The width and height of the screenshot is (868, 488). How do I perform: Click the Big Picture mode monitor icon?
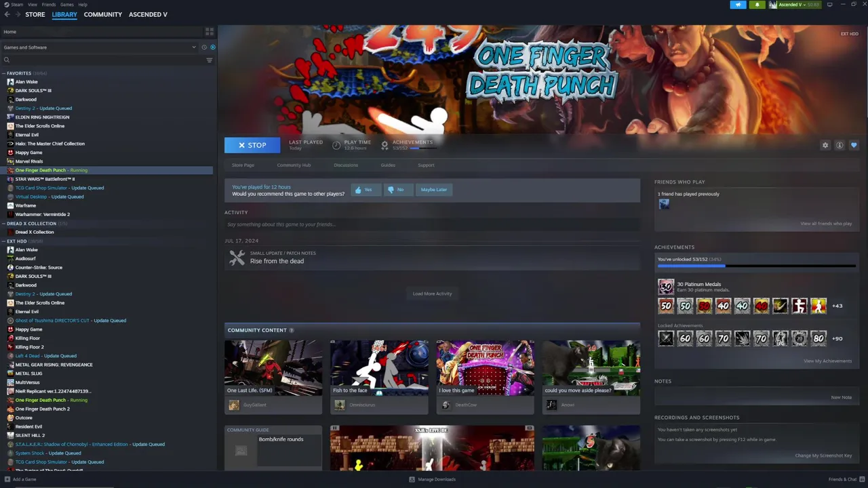[829, 5]
